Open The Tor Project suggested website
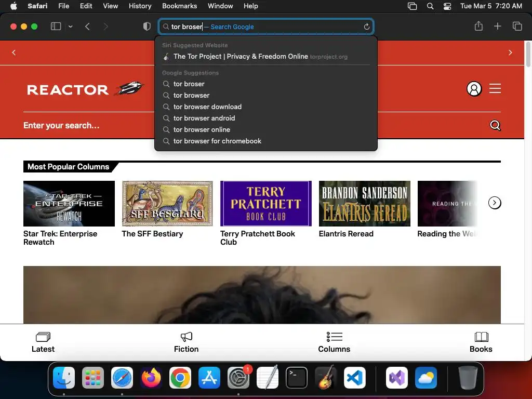 pyautogui.click(x=266, y=56)
